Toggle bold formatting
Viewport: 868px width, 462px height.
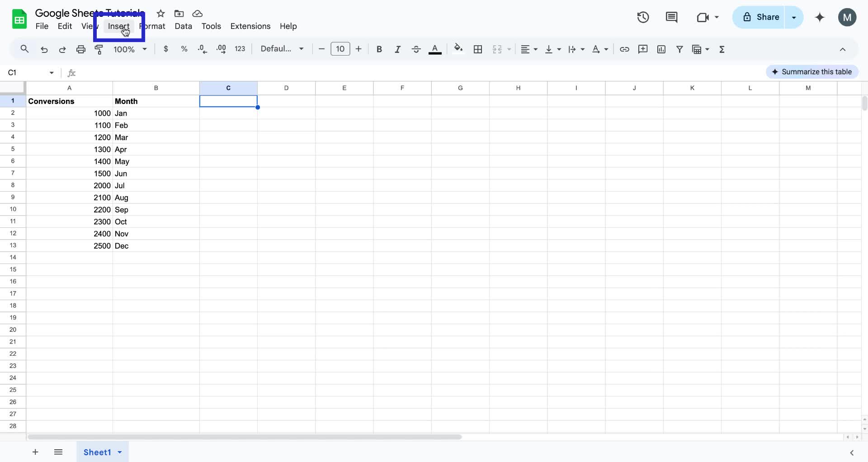pos(379,49)
